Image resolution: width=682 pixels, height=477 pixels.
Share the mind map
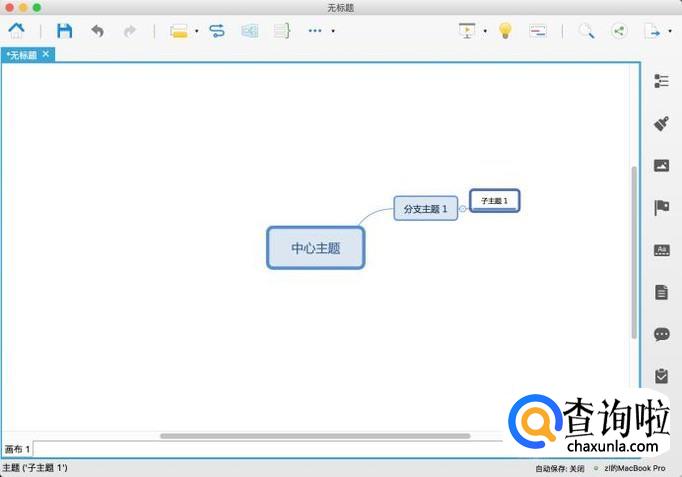point(619,31)
